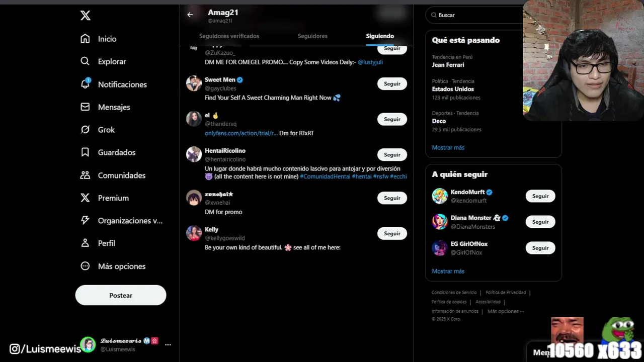The width and height of the screenshot is (644, 362).
Task: Open Mensajes envelope icon
Action: [85, 107]
